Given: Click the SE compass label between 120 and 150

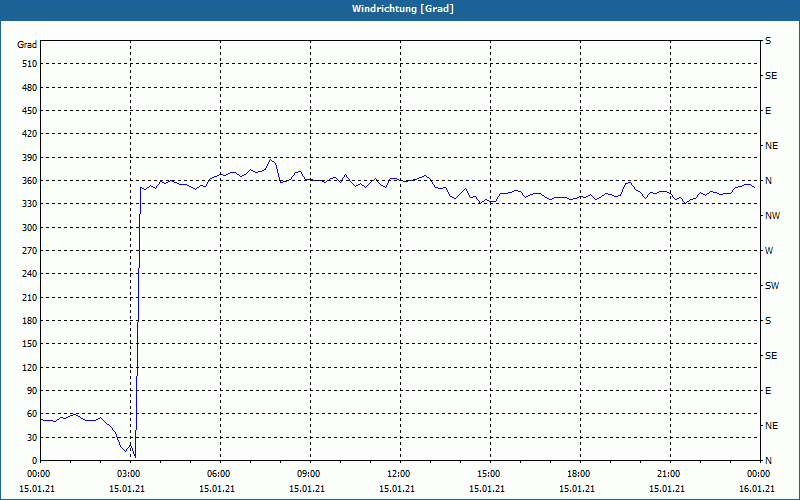Looking at the screenshot, I should coord(771,356).
